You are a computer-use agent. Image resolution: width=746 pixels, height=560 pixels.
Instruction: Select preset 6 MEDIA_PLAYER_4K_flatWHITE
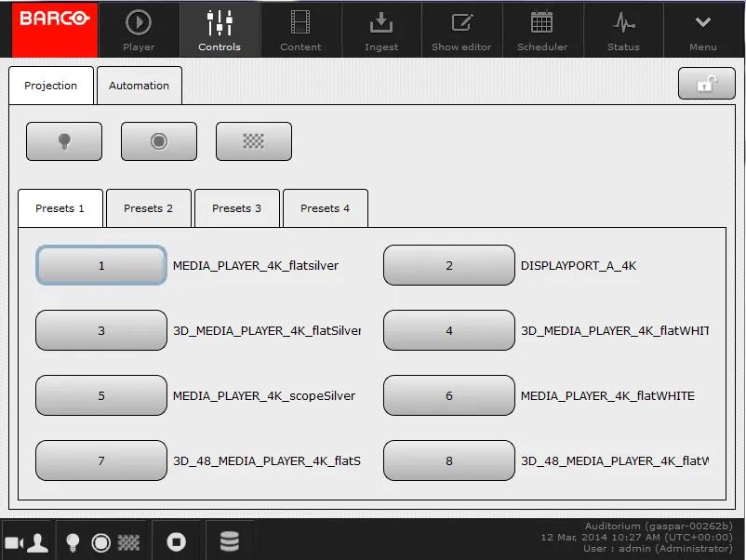[448, 395]
